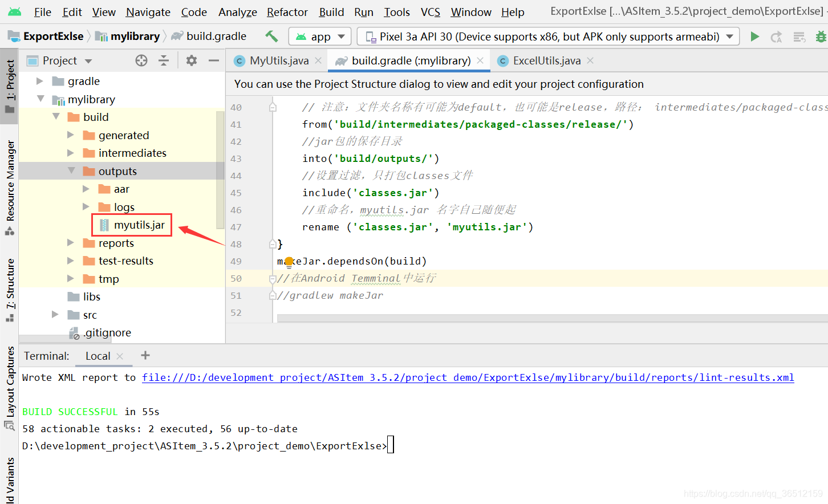Open the File menu
This screenshot has width=828, height=504.
click(x=43, y=12)
